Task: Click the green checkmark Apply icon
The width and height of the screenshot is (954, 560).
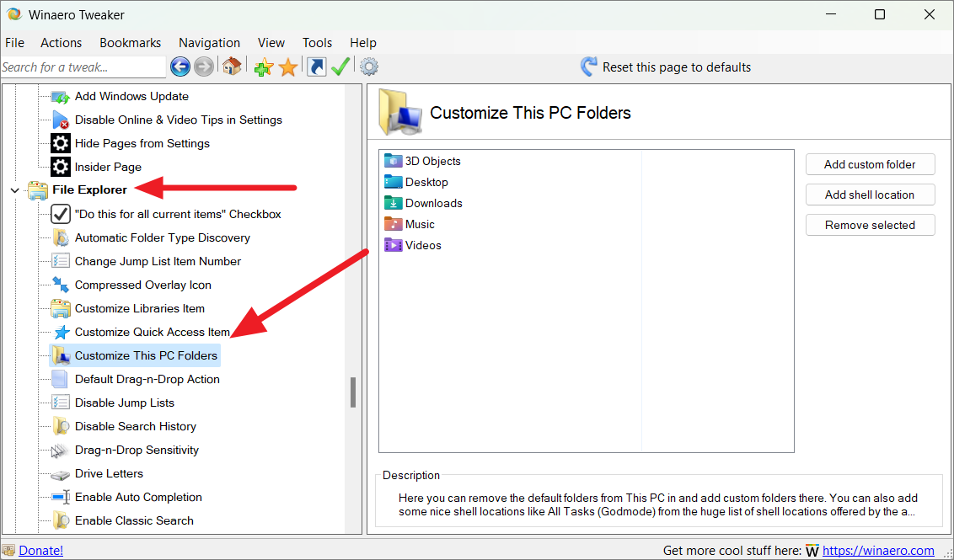Action: (x=340, y=67)
